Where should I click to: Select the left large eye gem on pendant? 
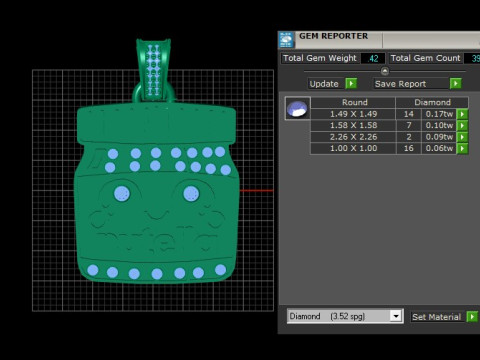coord(122,194)
